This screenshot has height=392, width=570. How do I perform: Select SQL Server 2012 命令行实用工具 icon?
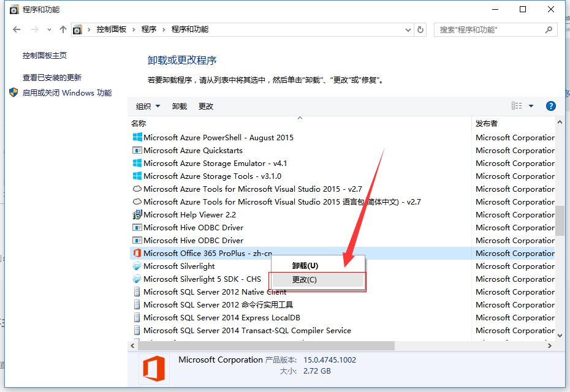point(137,304)
